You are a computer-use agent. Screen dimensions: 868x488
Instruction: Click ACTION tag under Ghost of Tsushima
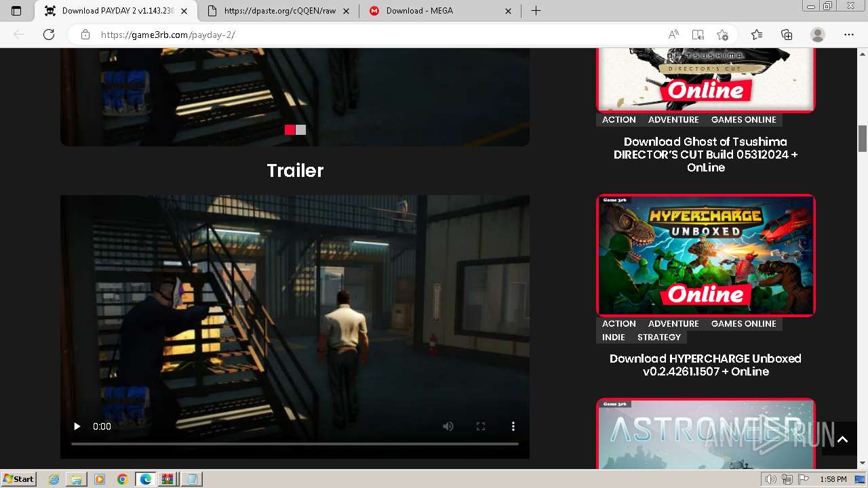[x=619, y=119]
